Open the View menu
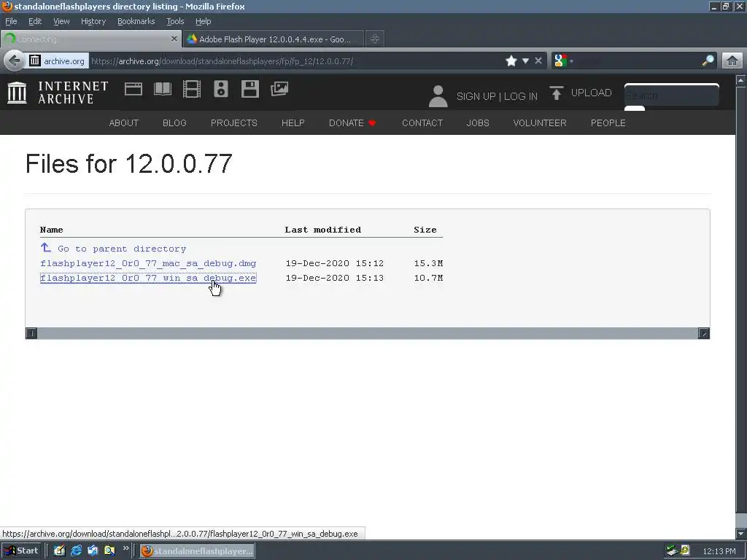 pos(61,21)
